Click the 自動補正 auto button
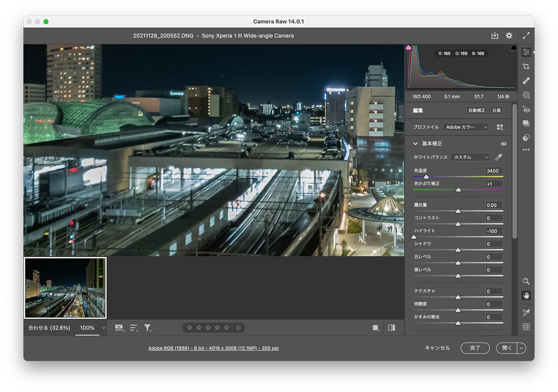The width and height of the screenshot is (558, 392). [x=477, y=110]
